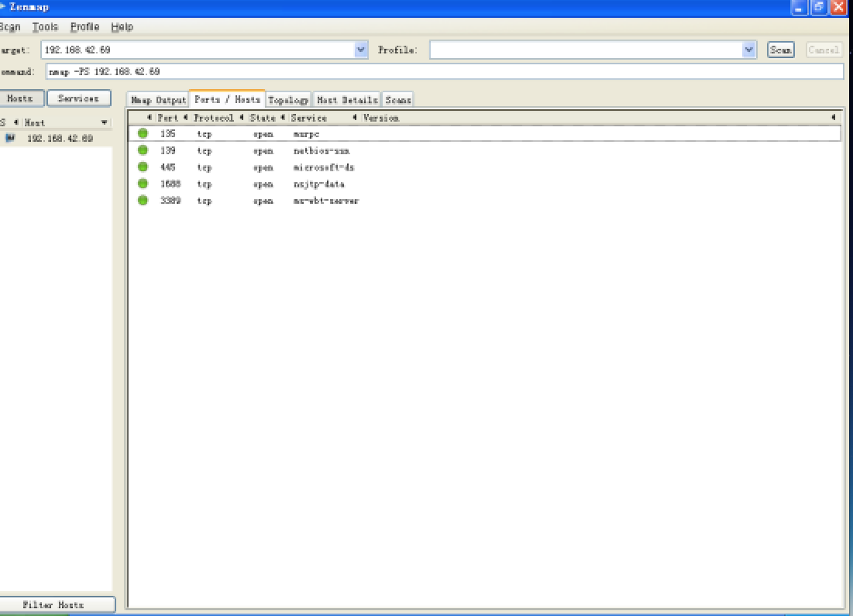
Task: Click the ms-wbt-server service cell
Action: [x=326, y=201]
